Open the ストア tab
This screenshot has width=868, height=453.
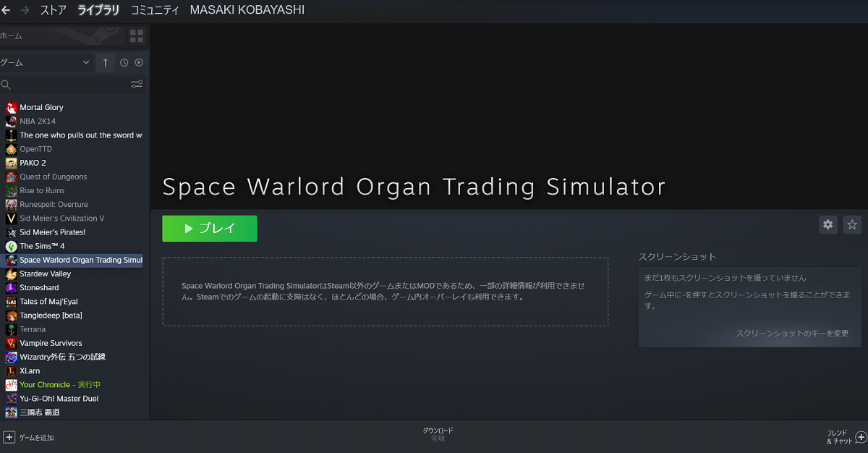pos(53,10)
